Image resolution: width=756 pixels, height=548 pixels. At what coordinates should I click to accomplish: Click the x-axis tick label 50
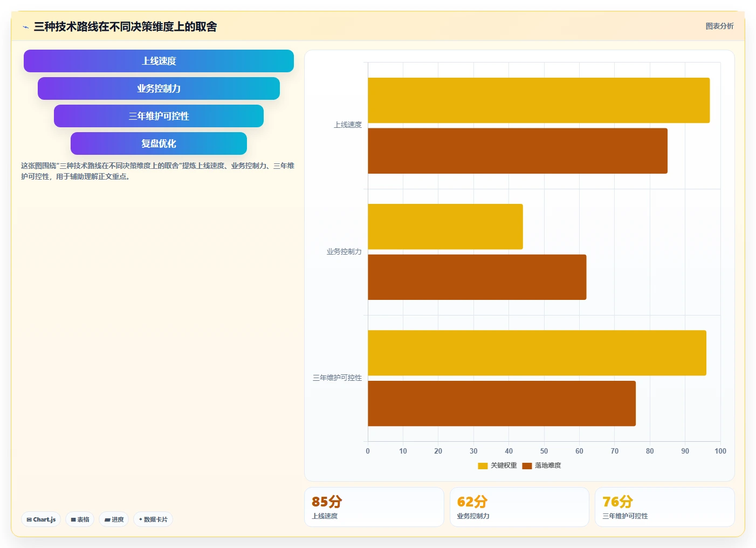[x=544, y=451]
